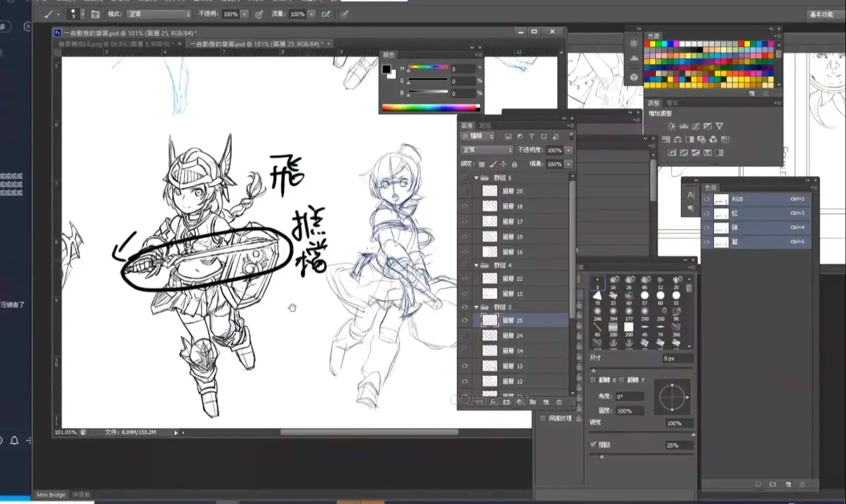Click the foreground black color swatch

pyautogui.click(x=386, y=69)
